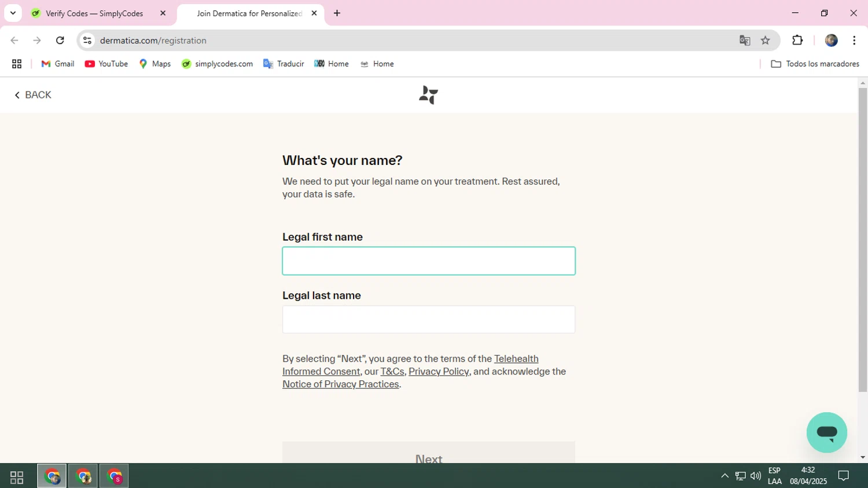This screenshot has height=488, width=868.
Task: Close the Join Dermatica tab
Action: pyautogui.click(x=314, y=13)
